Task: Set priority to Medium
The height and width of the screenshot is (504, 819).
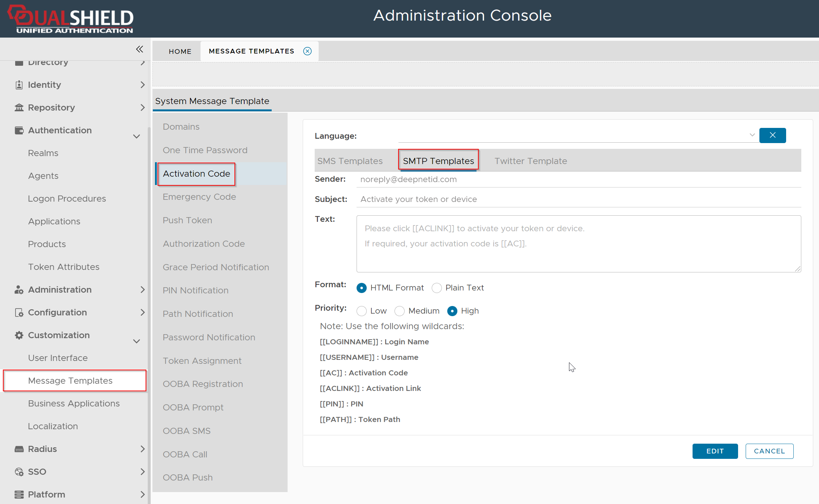Action: [x=400, y=311]
